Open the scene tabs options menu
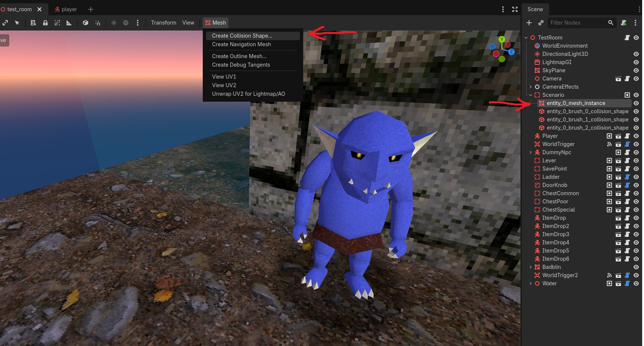The height and width of the screenshot is (346, 644). click(503, 9)
